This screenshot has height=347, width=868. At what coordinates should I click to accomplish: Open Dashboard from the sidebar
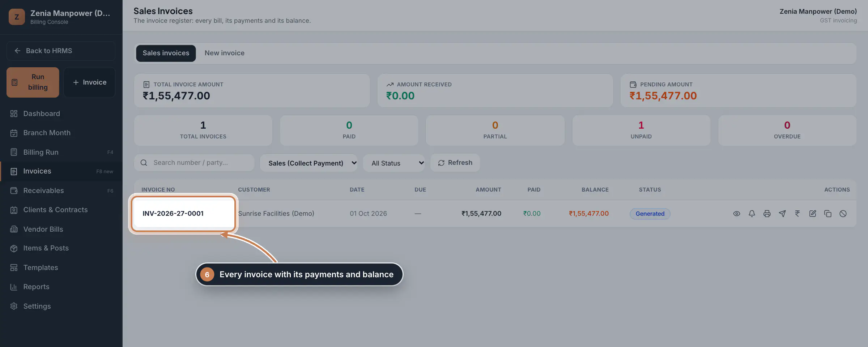point(61,113)
